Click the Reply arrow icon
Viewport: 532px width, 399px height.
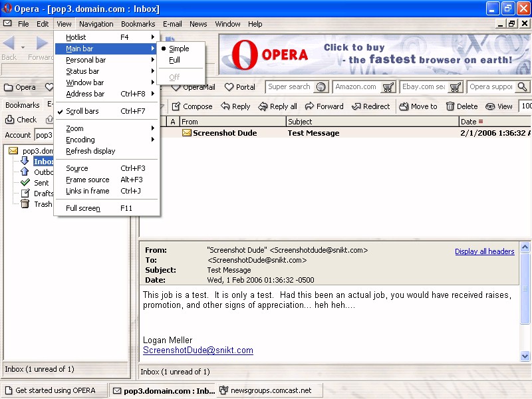225,106
